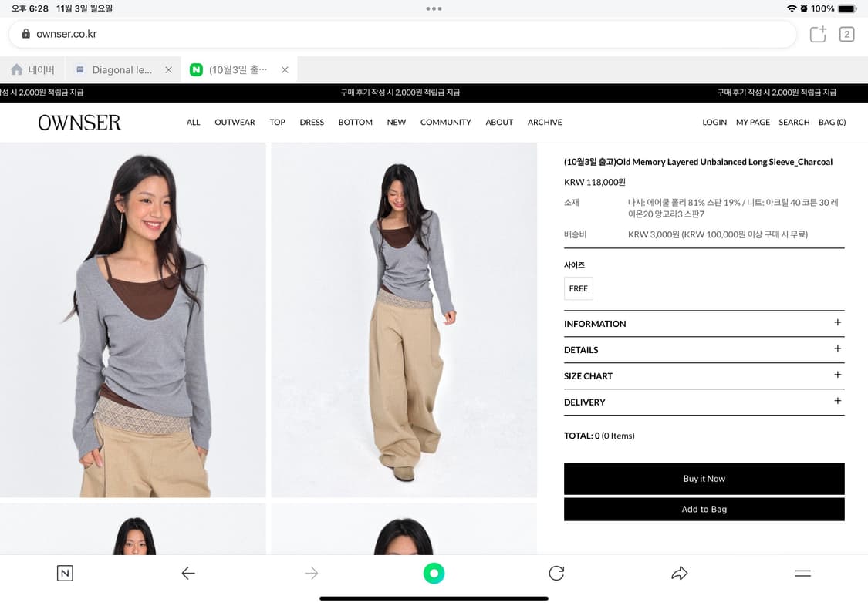Open the hamburger menu in bottom bar
This screenshot has height=606, width=868.
[802, 573]
